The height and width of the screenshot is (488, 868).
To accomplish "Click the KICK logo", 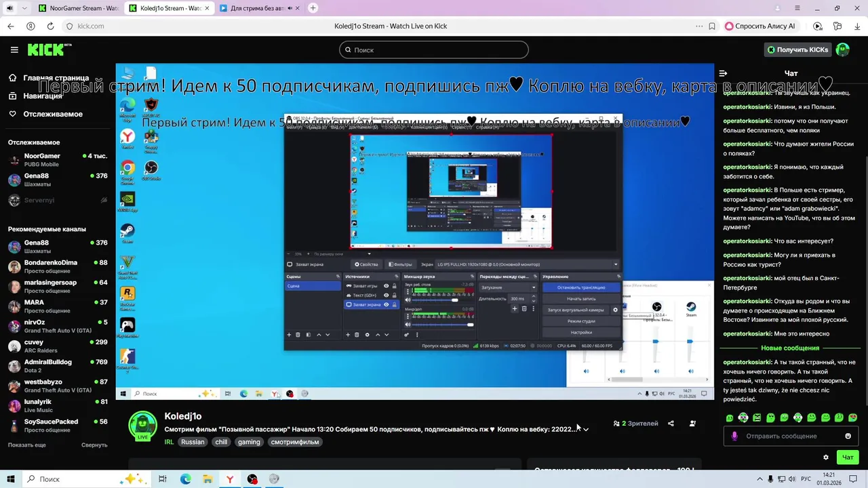I will (49, 49).
